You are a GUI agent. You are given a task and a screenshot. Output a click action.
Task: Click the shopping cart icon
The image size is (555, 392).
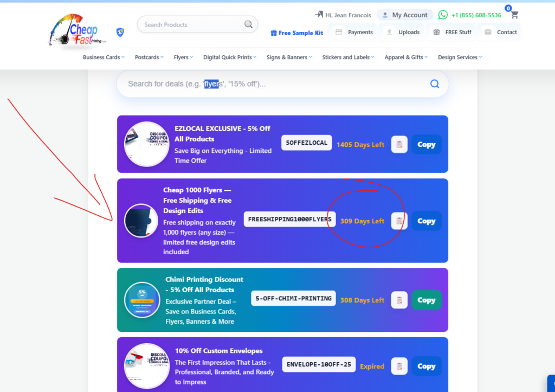(x=514, y=15)
